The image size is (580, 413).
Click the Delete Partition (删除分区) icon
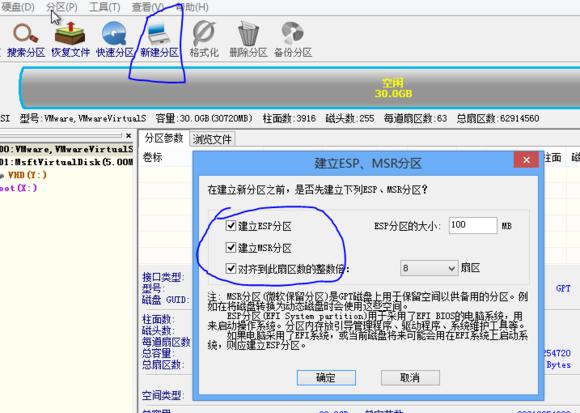click(x=248, y=40)
